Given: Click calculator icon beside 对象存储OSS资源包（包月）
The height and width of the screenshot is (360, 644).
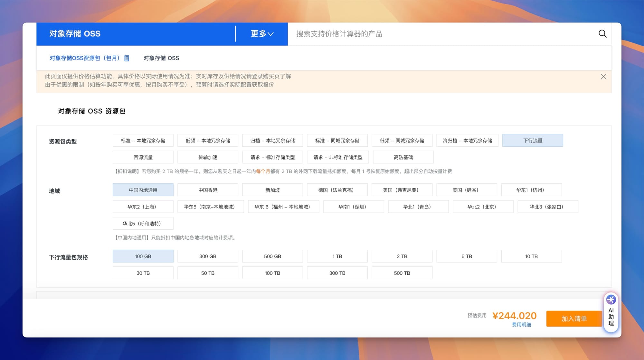Looking at the screenshot, I should pos(127,58).
